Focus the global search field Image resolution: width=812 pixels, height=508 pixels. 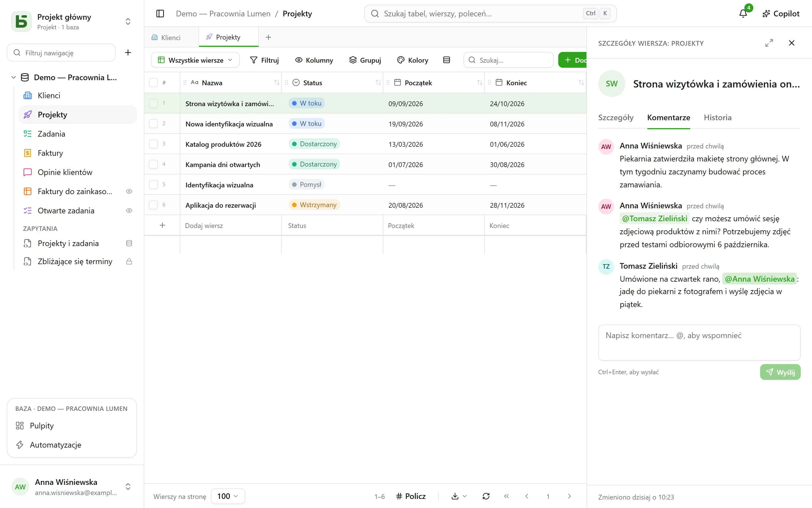490,14
